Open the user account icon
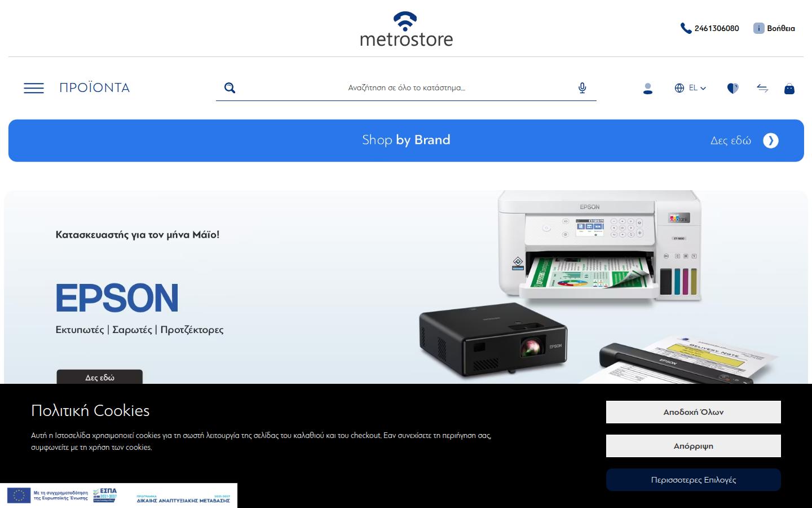This screenshot has width=812, height=508. point(648,88)
